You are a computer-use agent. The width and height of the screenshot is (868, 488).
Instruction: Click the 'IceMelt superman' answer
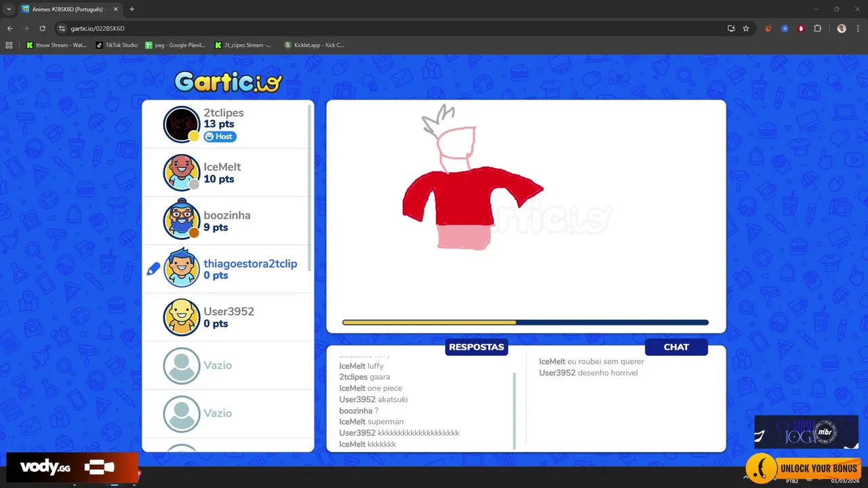coord(372,422)
